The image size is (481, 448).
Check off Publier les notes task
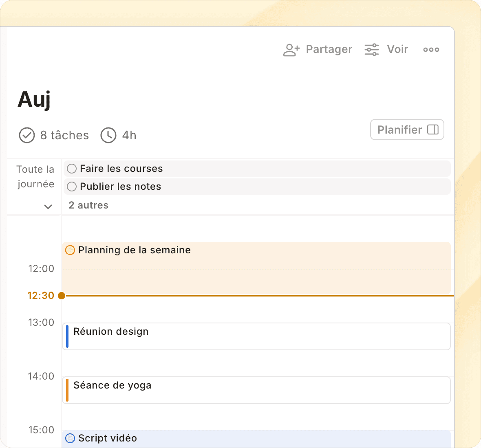(72, 187)
